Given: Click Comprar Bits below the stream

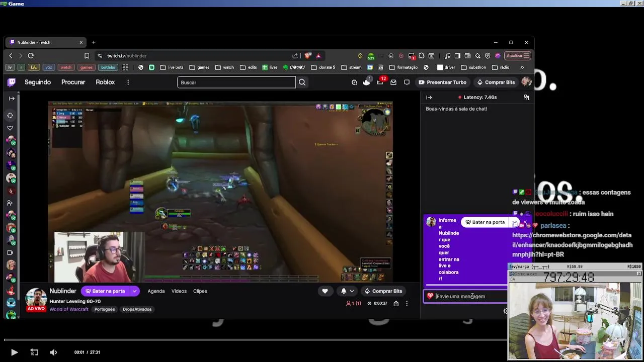Looking at the screenshot, I should pyautogui.click(x=383, y=291).
